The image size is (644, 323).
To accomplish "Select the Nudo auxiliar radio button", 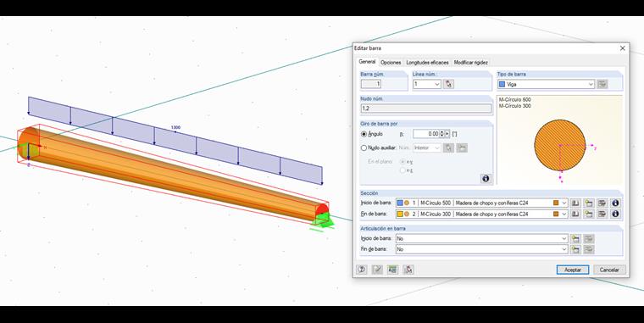I will coord(364,148).
